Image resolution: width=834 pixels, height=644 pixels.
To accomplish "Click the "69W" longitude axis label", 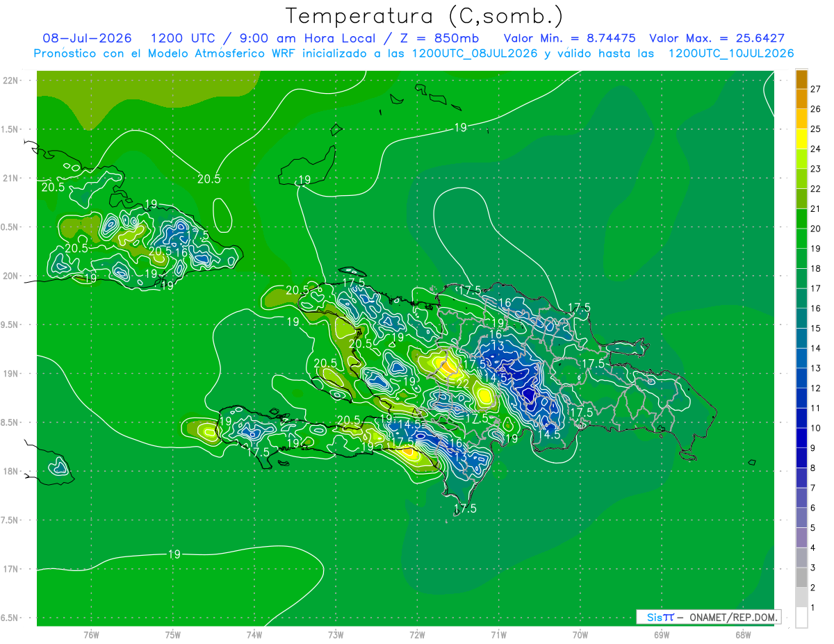I will [x=662, y=634].
